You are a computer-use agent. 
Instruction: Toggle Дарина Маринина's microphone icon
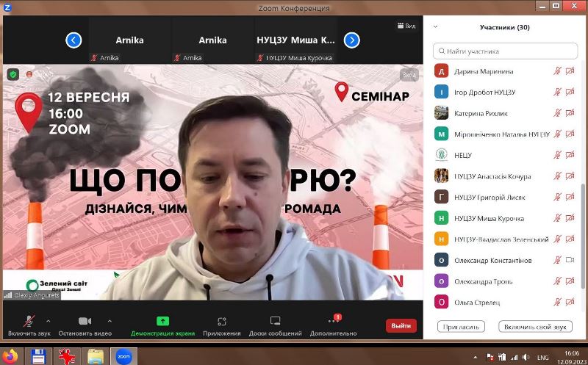(557, 71)
